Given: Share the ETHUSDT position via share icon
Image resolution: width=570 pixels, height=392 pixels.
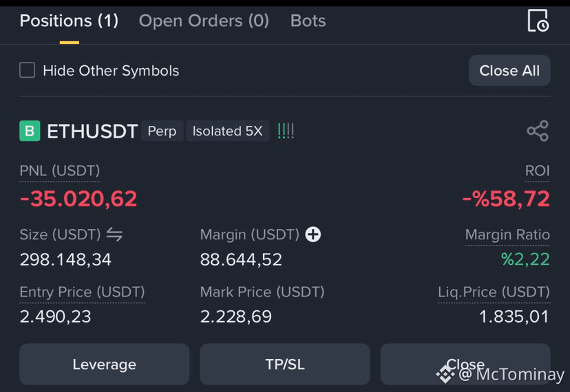Looking at the screenshot, I should (538, 131).
